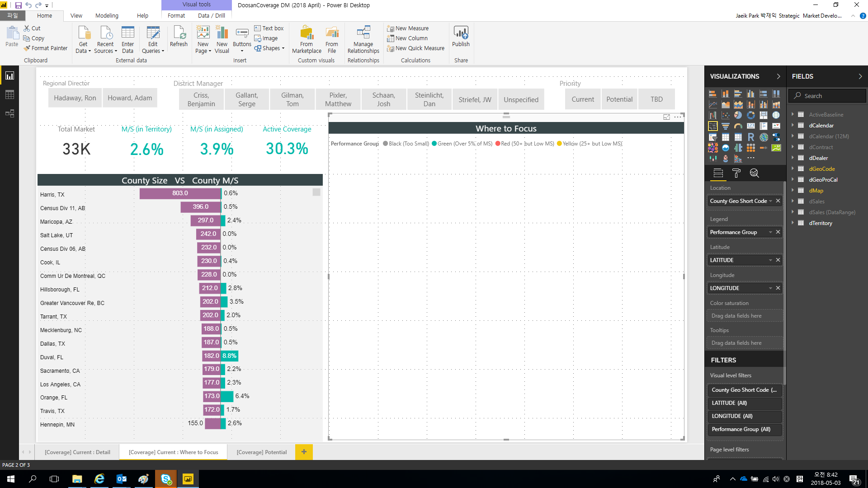Toggle the Potential priority slicer tile
The height and width of the screenshot is (488, 868).
(x=619, y=99)
